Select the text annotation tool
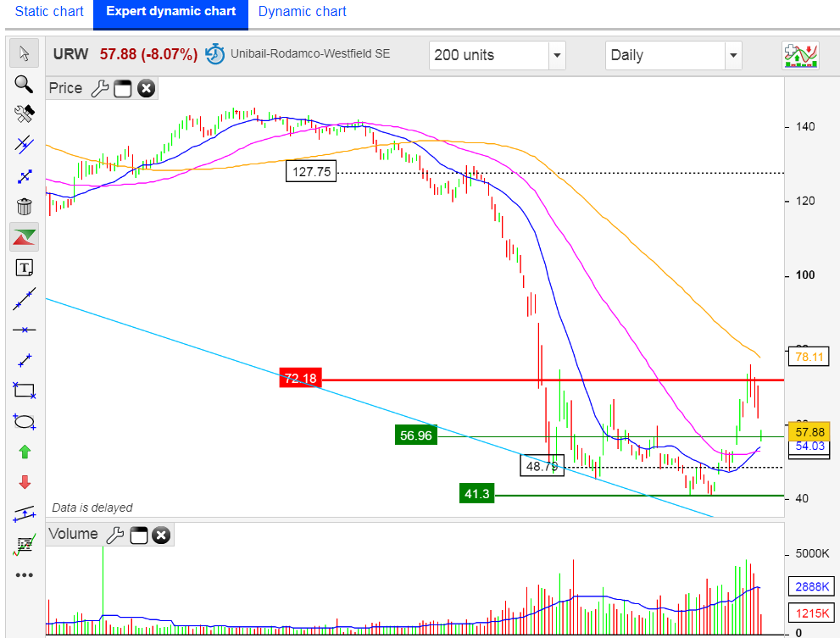This screenshot has height=638, width=840. tap(24, 268)
